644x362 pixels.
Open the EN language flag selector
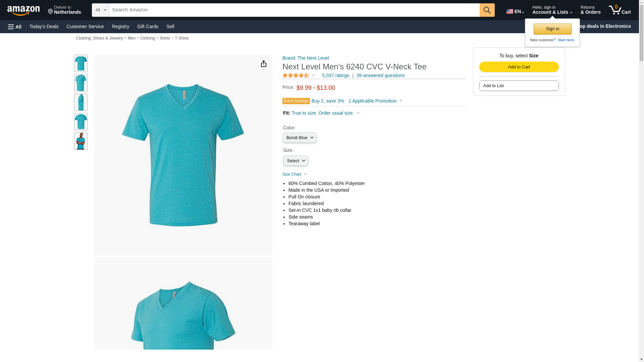515,11
